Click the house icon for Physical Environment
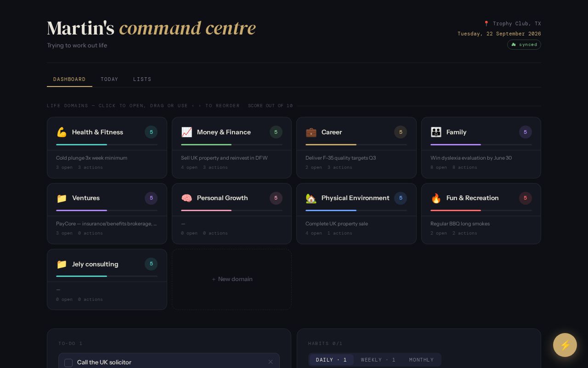This screenshot has height=368, width=588. (x=311, y=198)
